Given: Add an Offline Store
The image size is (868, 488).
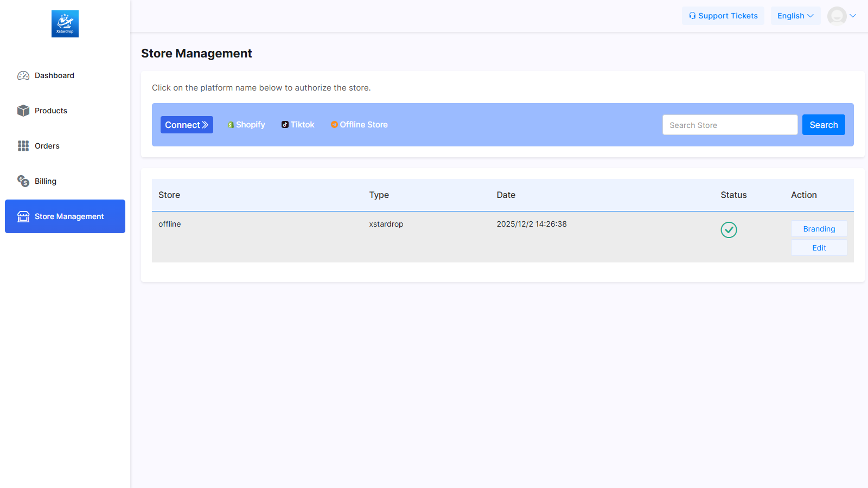Looking at the screenshot, I should coord(359,125).
